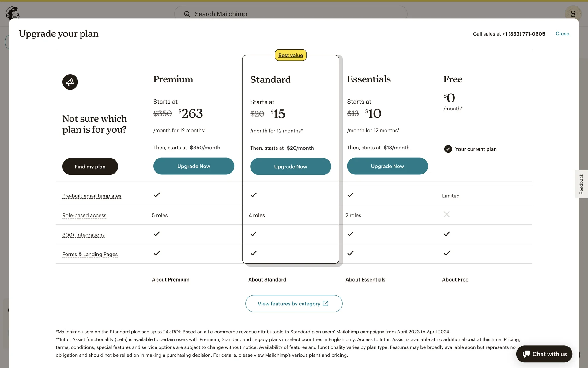Upgrade to the Premium plan

click(x=194, y=166)
